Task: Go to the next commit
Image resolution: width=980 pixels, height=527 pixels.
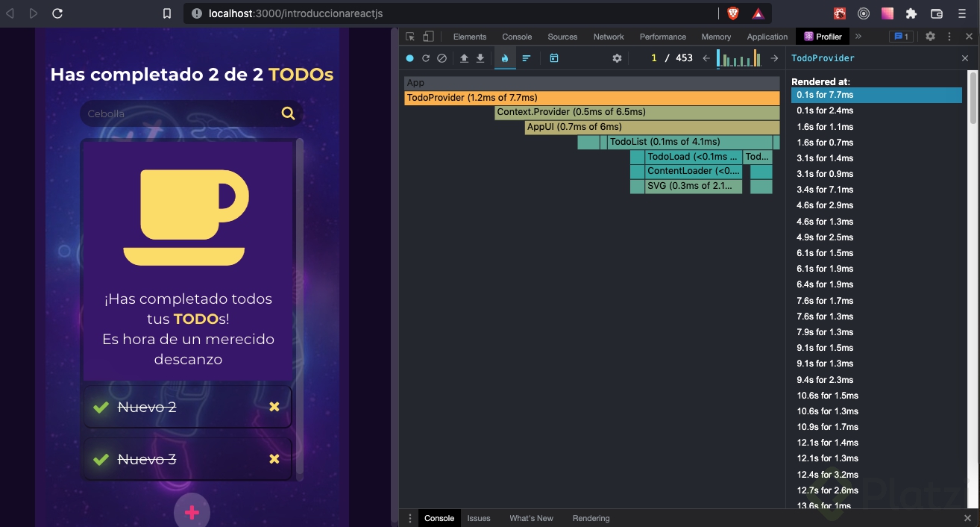Action: 774,58
